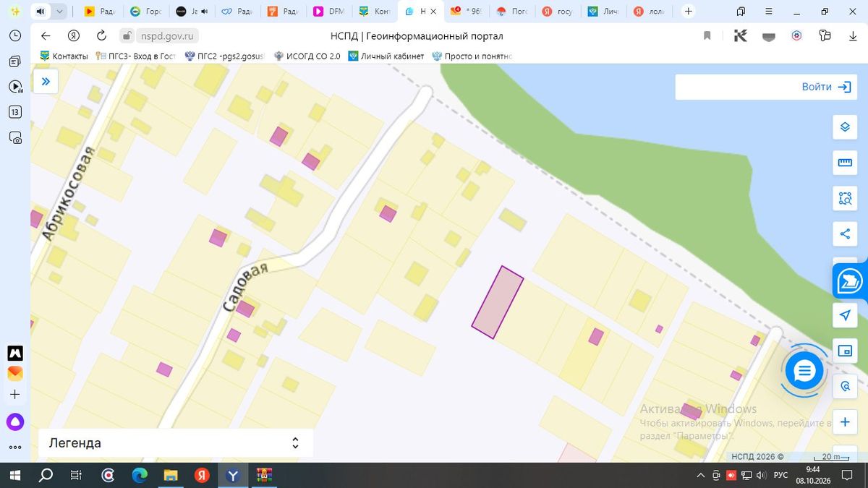Show hidden system tray icons
The image size is (868, 488).
(x=700, y=475)
